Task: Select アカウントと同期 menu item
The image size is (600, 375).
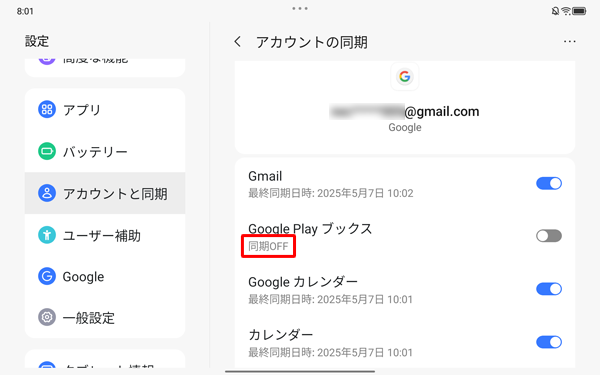Action: 105,193
